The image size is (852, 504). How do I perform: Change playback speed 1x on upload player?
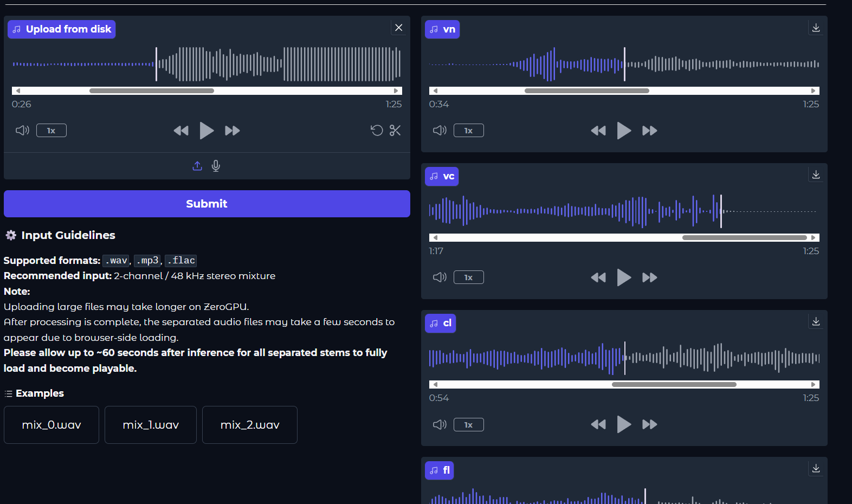[x=51, y=131]
